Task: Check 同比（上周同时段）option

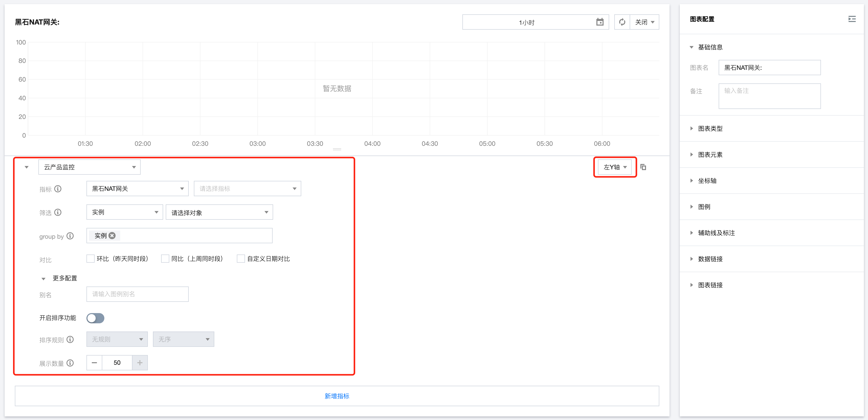Action: tap(165, 259)
